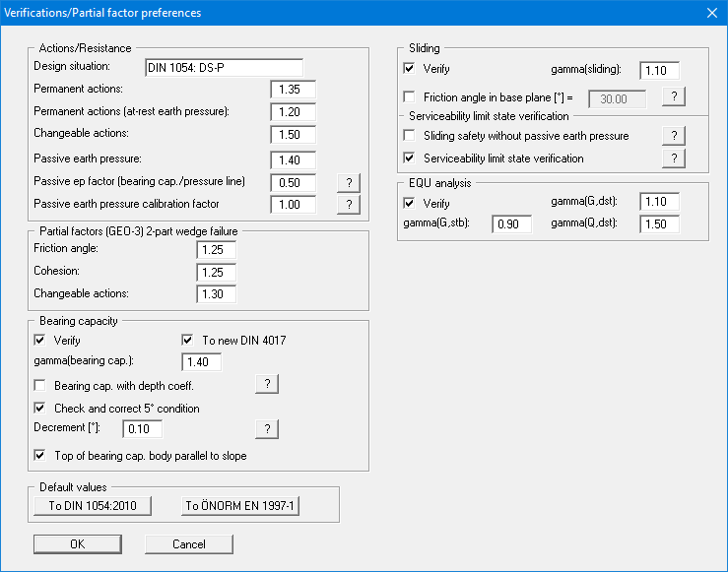The width and height of the screenshot is (728, 572).
Task: Enable Friction angle in base plane option
Action: point(410,97)
